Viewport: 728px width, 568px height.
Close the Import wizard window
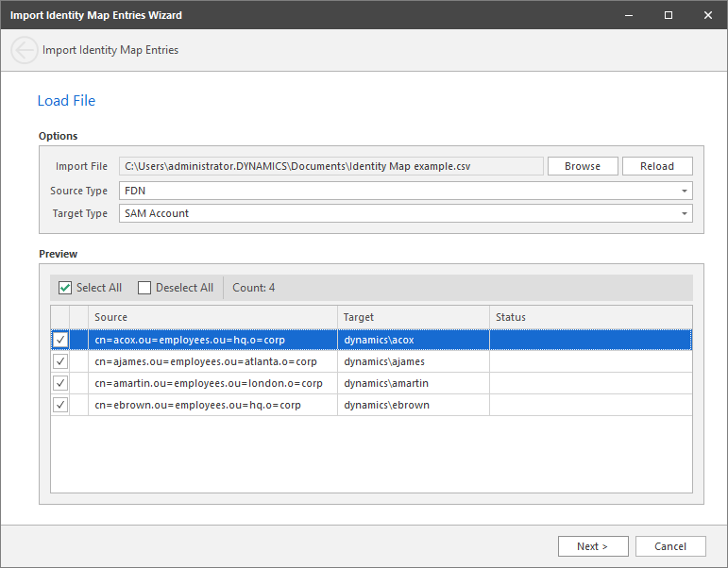707,15
